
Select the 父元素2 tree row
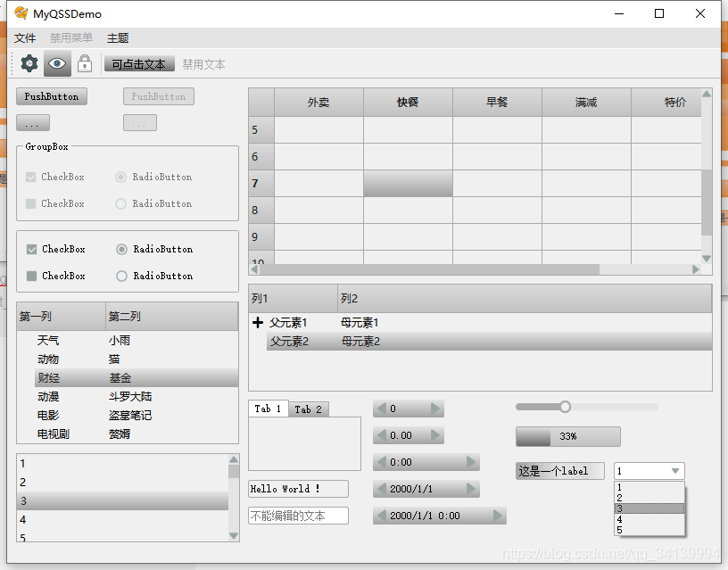(x=490, y=341)
